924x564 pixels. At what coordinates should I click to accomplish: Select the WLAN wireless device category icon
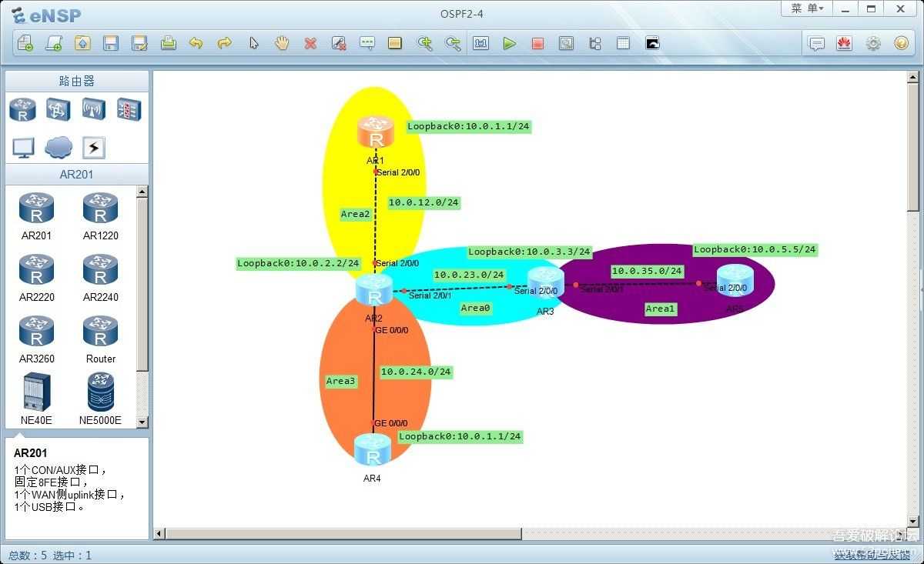pos(94,109)
